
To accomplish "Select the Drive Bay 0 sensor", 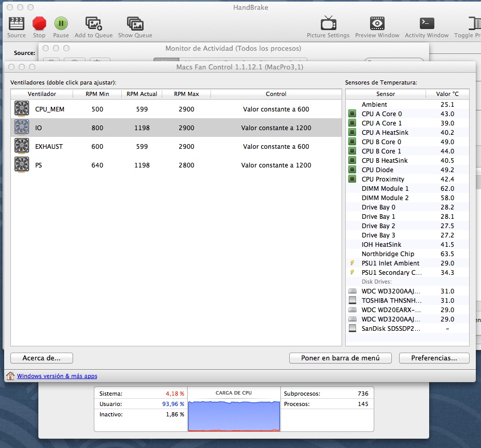I will pyautogui.click(x=407, y=207).
